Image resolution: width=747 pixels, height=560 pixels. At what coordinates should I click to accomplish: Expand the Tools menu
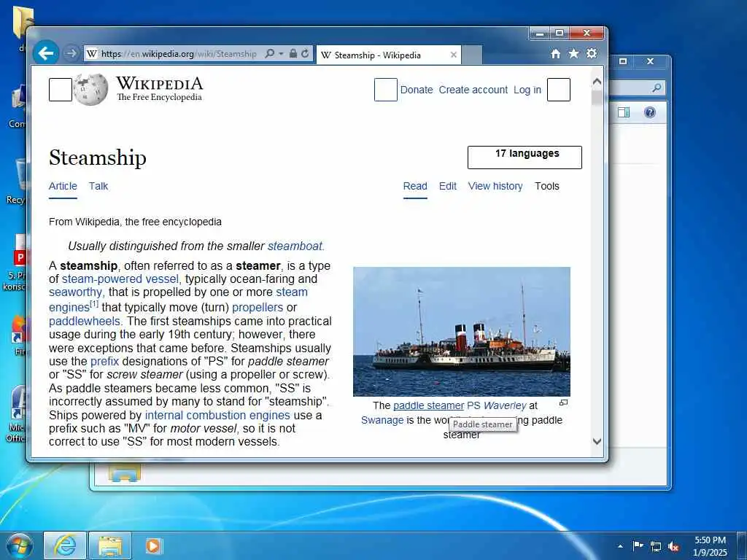(x=547, y=186)
